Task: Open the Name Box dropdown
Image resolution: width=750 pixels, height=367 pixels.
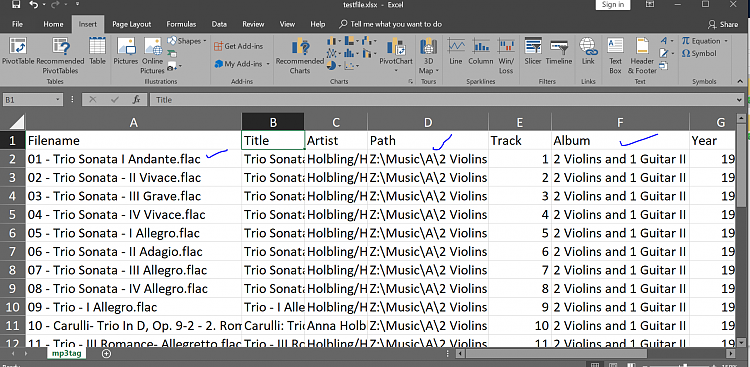Action: click(x=58, y=100)
